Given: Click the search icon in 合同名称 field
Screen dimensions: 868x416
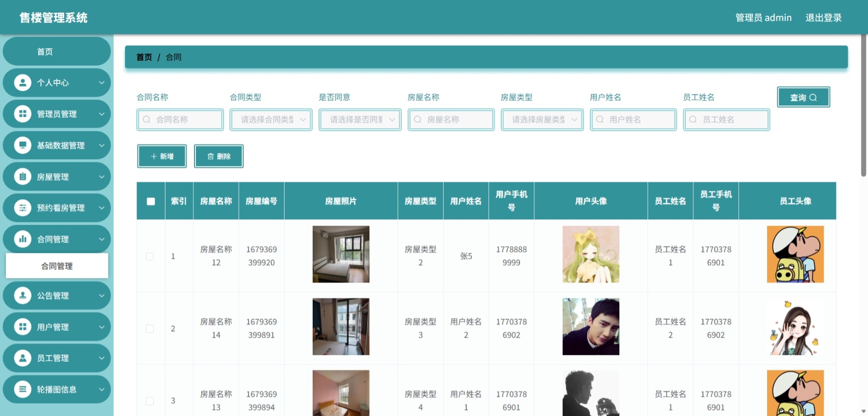Looking at the screenshot, I should [147, 119].
